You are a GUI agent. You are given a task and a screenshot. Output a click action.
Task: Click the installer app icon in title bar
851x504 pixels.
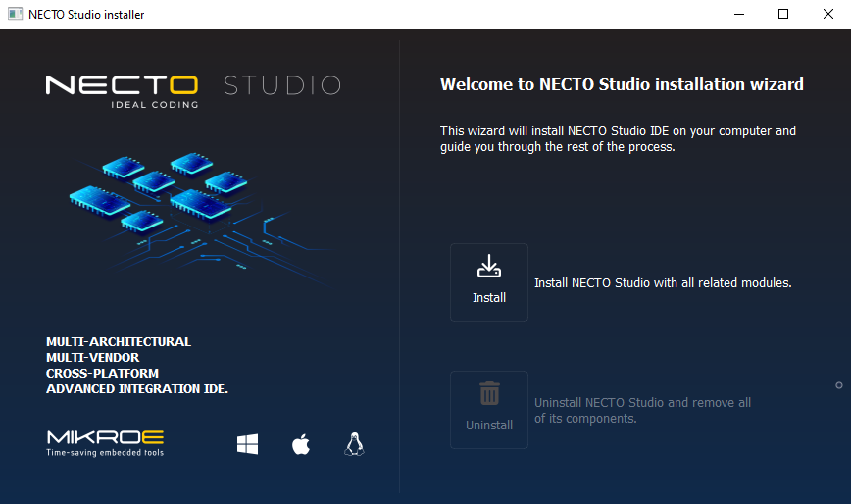tap(15, 14)
